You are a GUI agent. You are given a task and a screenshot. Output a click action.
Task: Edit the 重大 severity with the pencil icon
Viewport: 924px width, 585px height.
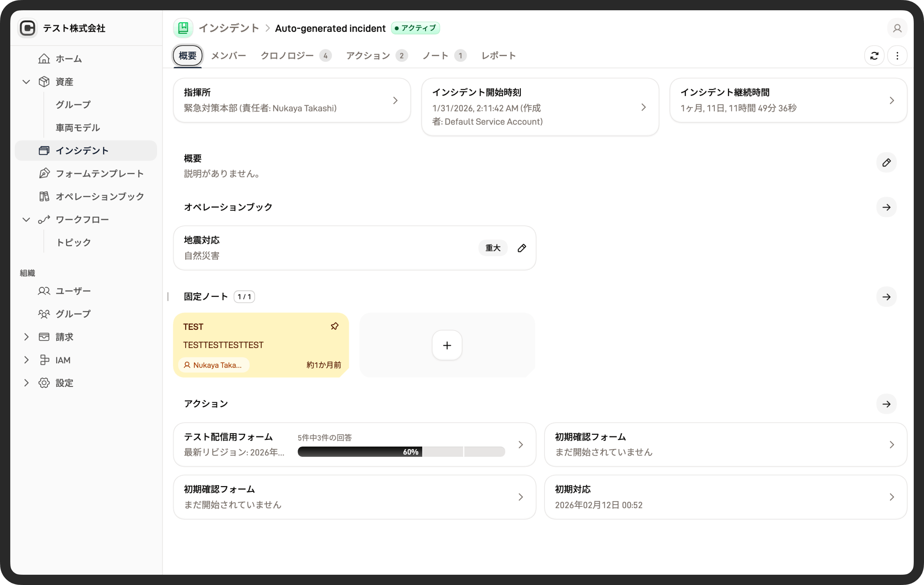522,248
